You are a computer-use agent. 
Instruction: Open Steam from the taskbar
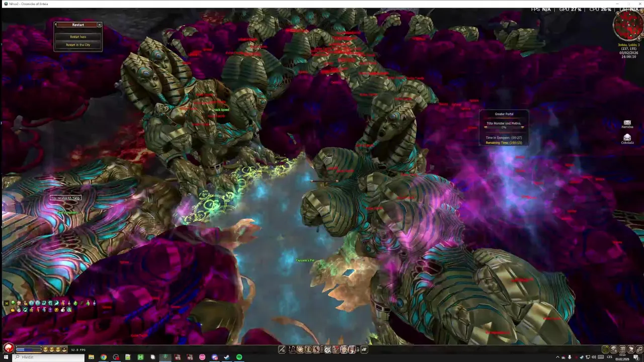click(227, 357)
